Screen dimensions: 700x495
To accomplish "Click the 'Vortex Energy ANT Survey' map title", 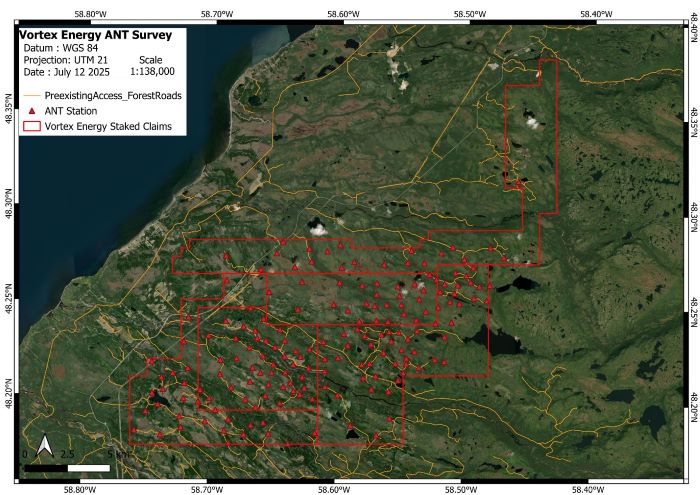I will point(96,35).
